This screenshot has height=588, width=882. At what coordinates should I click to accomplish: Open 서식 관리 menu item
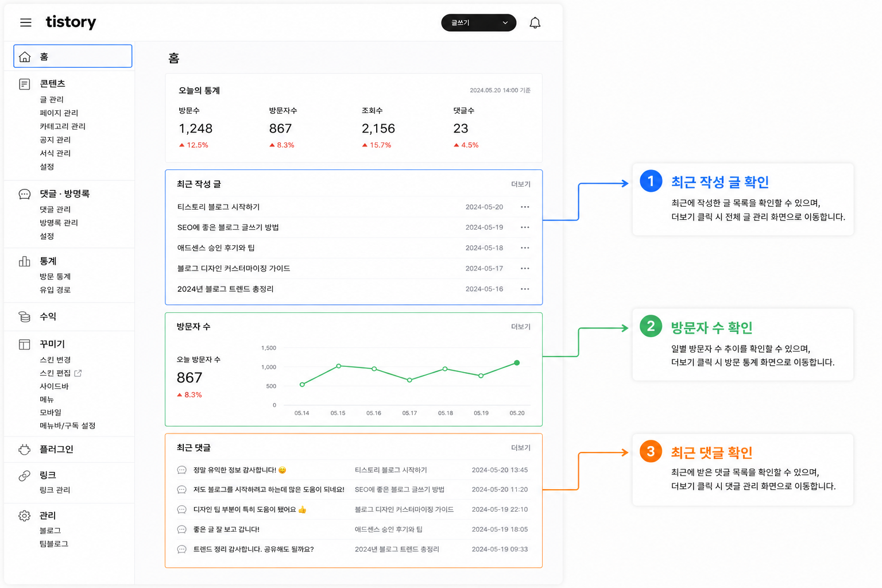[55, 153]
